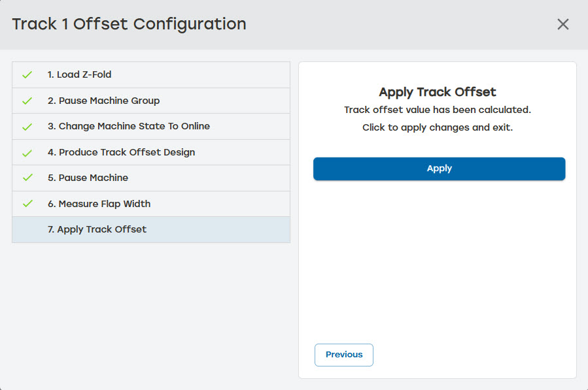
Task: Click the green checkmark beside Load Z-Fold
Action: [27, 74]
